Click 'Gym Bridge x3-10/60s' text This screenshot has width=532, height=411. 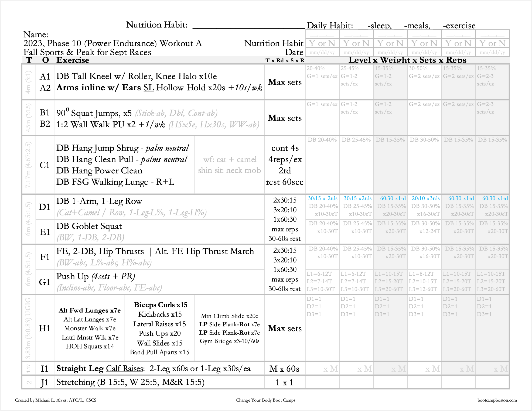[x=230, y=341]
